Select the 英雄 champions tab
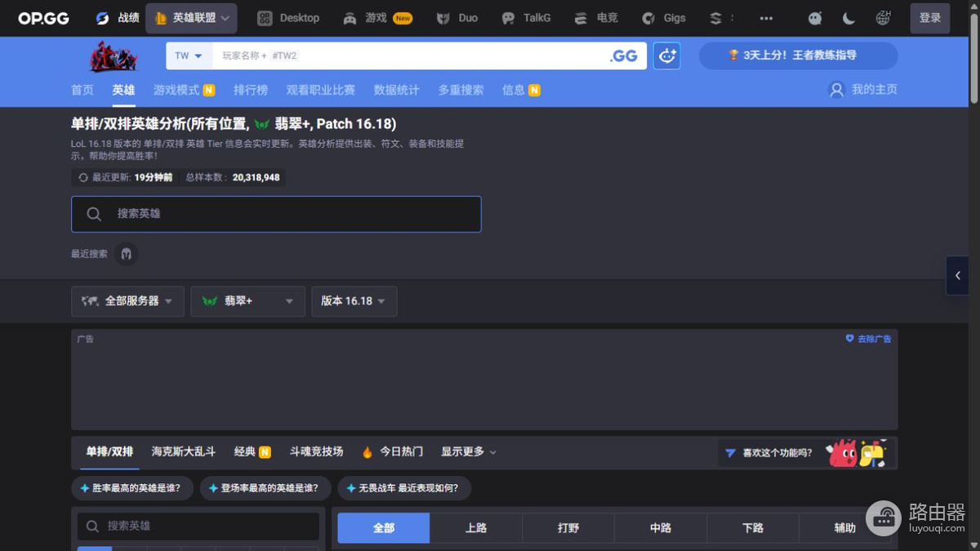The height and width of the screenshot is (551, 980). point(123,90)
